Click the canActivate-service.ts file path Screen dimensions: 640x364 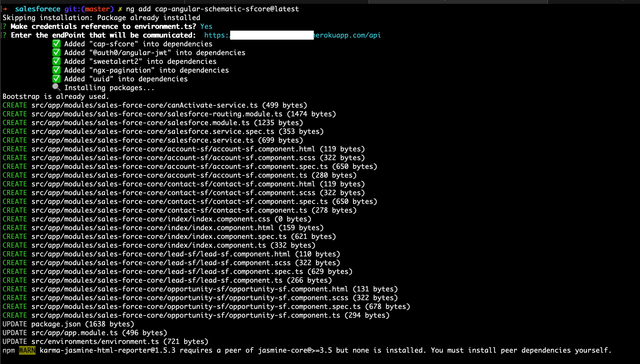[x=144, y=105]
